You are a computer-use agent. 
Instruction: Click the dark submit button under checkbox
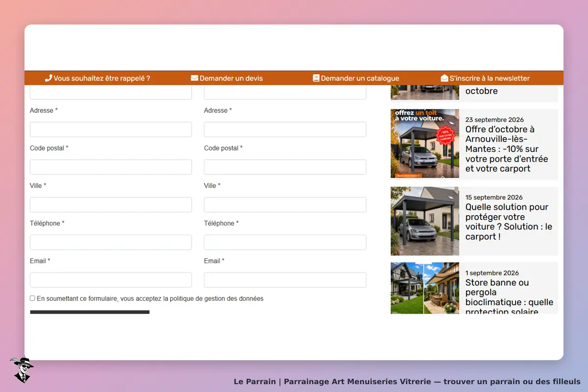pyautogui.click(x=90, y=312)
